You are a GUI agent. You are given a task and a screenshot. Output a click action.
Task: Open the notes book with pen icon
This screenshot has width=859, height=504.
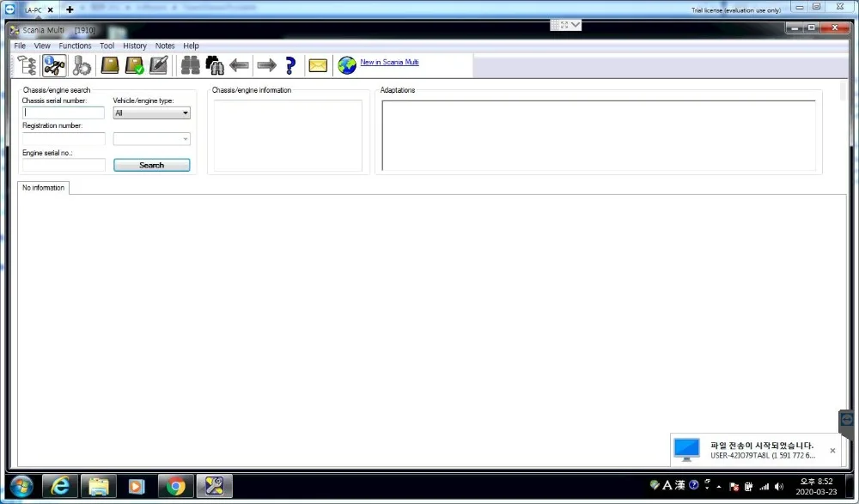pos(158,66)
